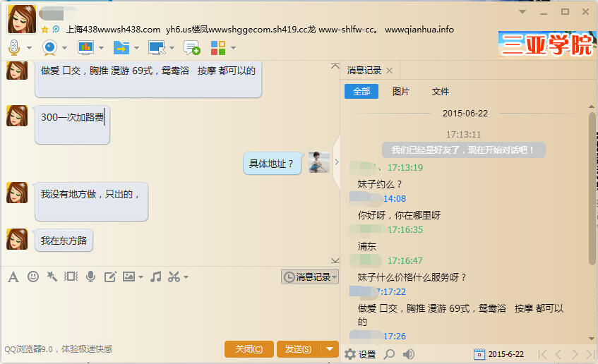
Task: Record a voice message with microphone icon
Action: pos(91,277)
